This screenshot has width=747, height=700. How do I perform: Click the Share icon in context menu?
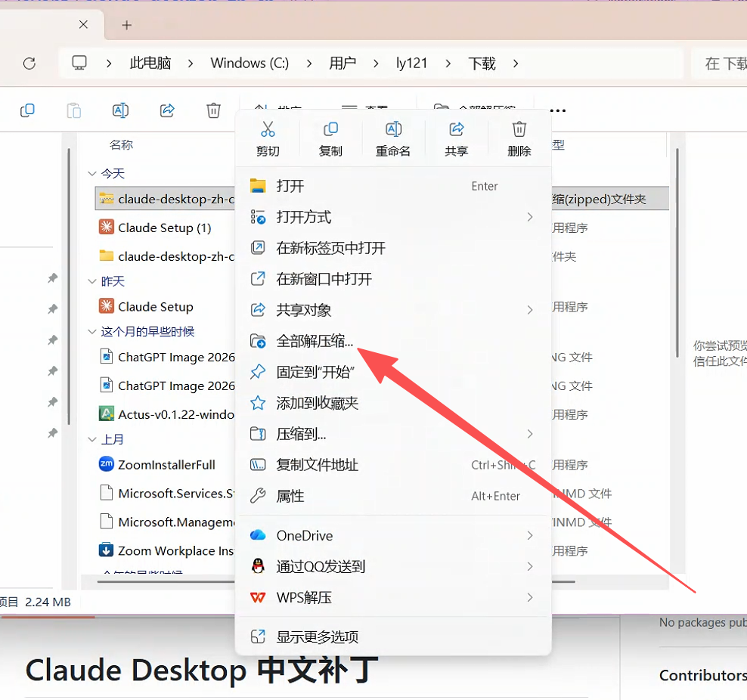[x=457, y=129]
